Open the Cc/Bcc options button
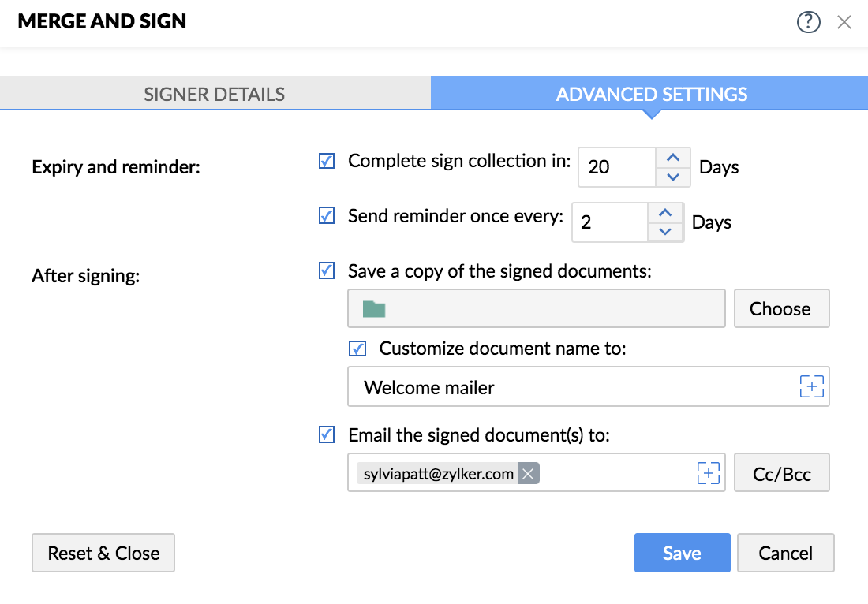Image resolution: width=868 pixels, height=604 pixels. tap(782, 473)
